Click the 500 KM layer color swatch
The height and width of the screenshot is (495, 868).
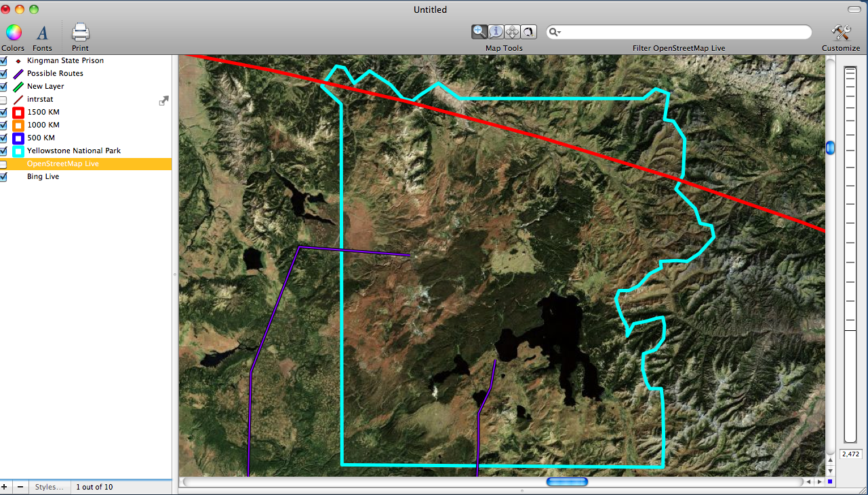coord(18,138)
